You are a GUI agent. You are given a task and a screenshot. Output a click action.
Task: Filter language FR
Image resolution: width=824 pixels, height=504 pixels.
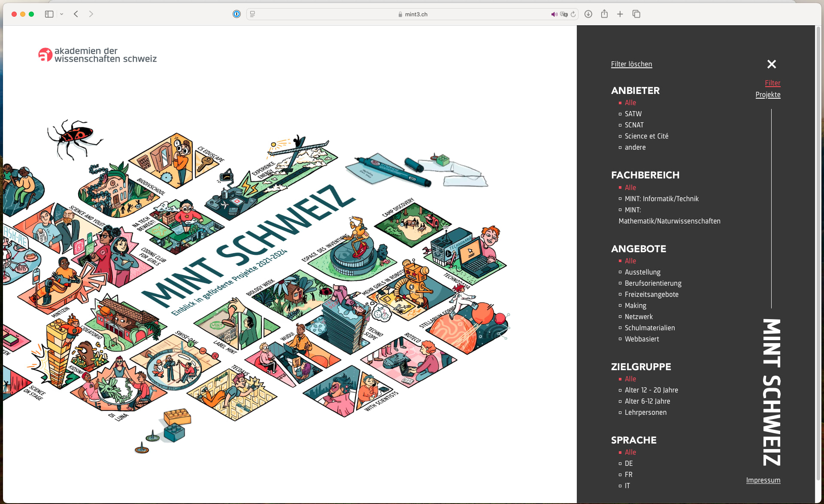(x=628, y=474)
